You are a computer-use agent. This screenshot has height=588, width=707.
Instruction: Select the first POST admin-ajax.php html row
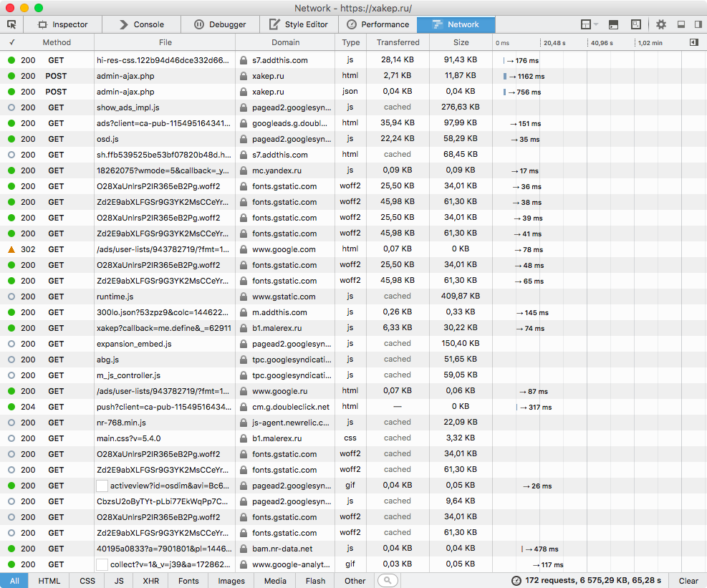tap(354, 76)
